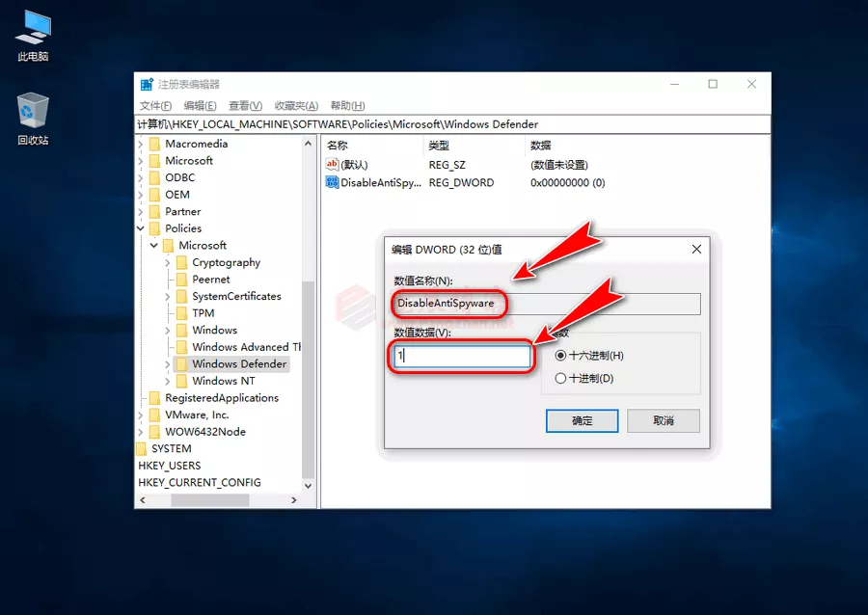Open the 文件(F) menu
The image size is (868, 615).
pos(155,106)
